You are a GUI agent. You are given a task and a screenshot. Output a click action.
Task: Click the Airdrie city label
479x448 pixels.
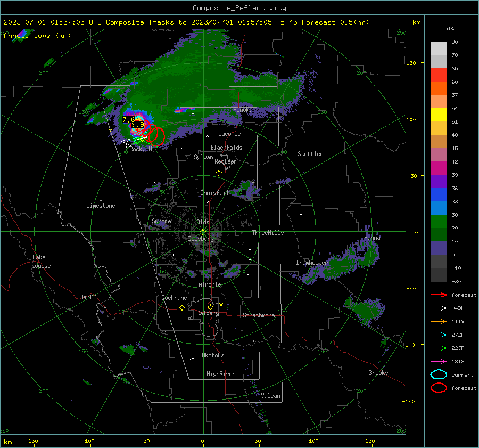(x=210, y=284)
